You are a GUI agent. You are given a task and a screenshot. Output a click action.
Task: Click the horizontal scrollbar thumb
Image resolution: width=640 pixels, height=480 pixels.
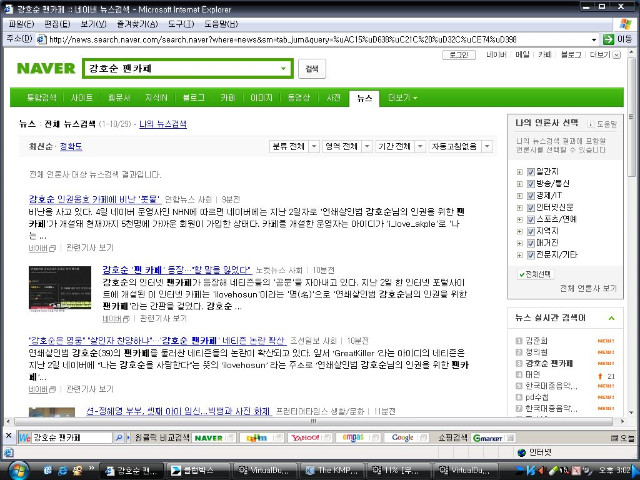click(313, 421)
